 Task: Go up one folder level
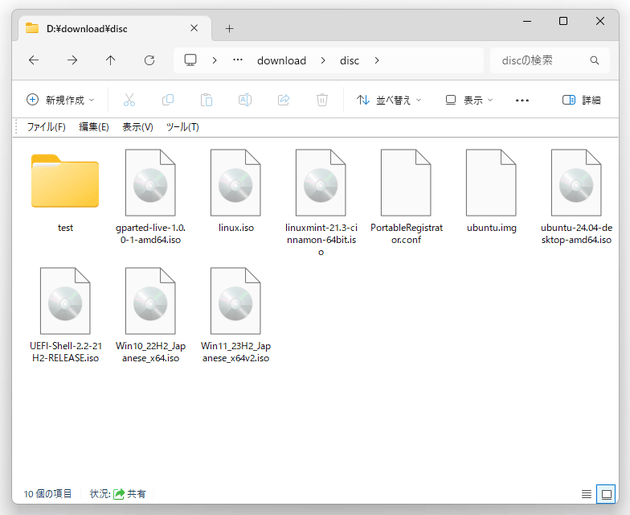(x=110, y=60)
